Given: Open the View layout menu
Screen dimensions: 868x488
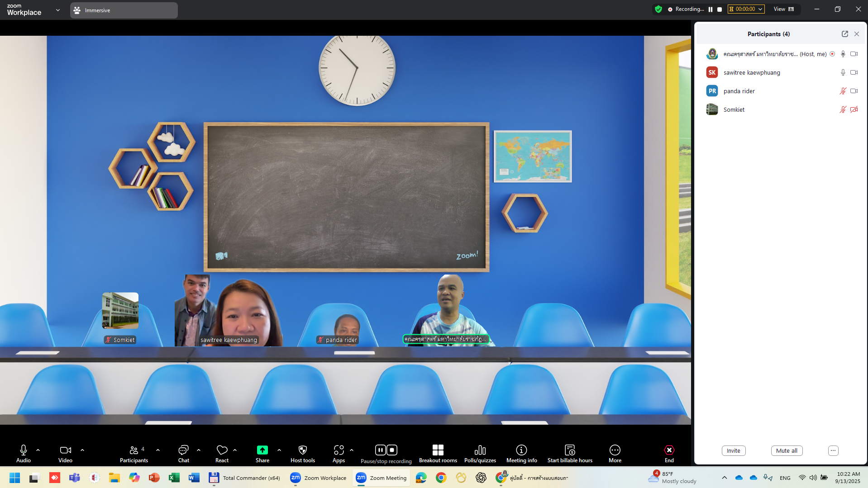Looking at the screenshot, I should (783, 9).
